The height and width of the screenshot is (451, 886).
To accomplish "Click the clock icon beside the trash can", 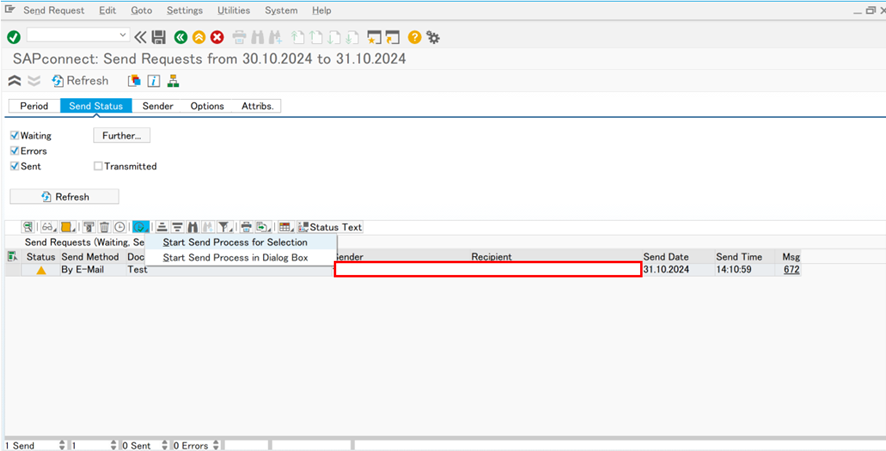I will point(119,227).
